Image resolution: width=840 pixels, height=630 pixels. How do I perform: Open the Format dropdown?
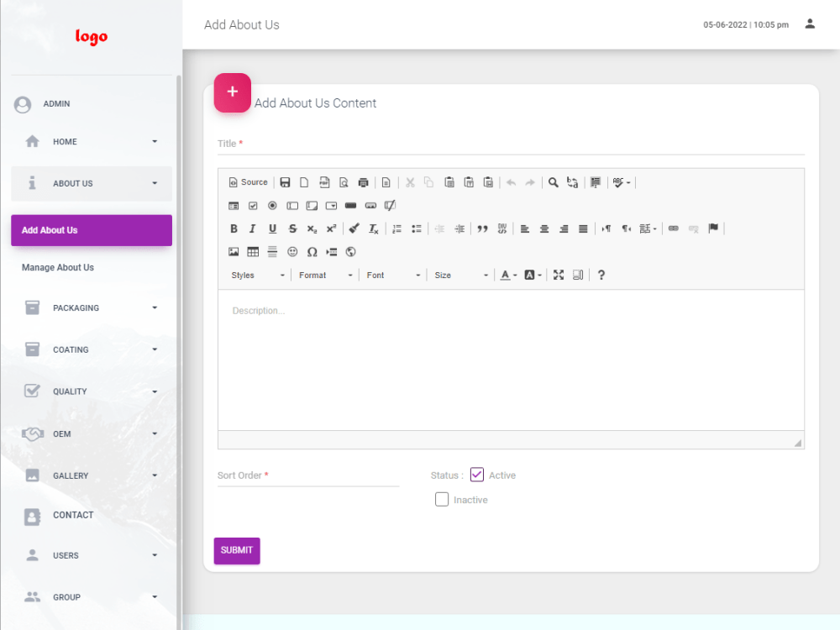tap(326, 275)
